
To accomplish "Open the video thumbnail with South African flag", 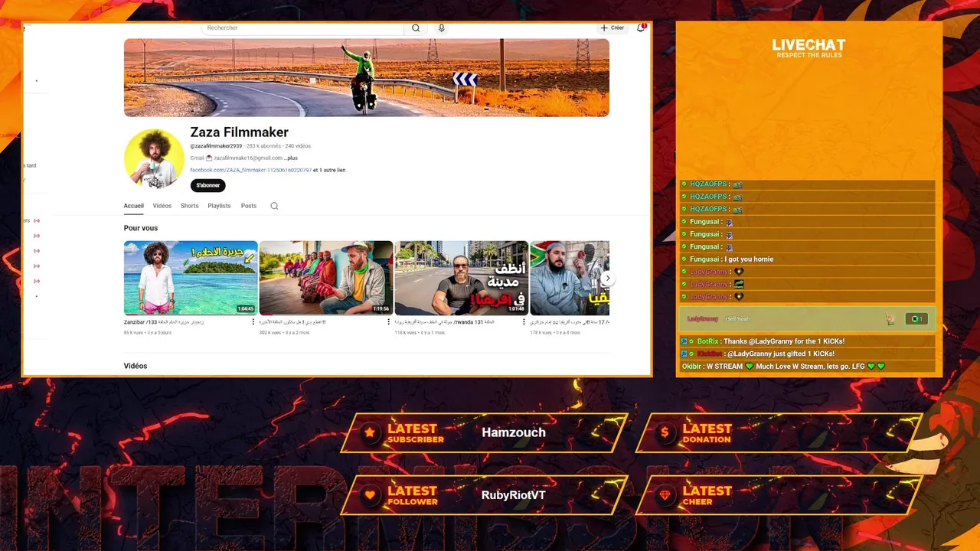I will pos(570,278).
